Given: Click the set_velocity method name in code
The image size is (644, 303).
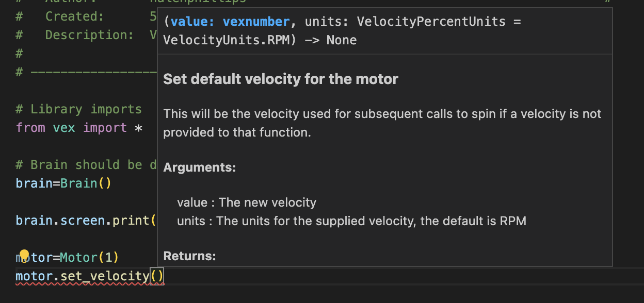Looking at the screenshot, I should [105, 277].
